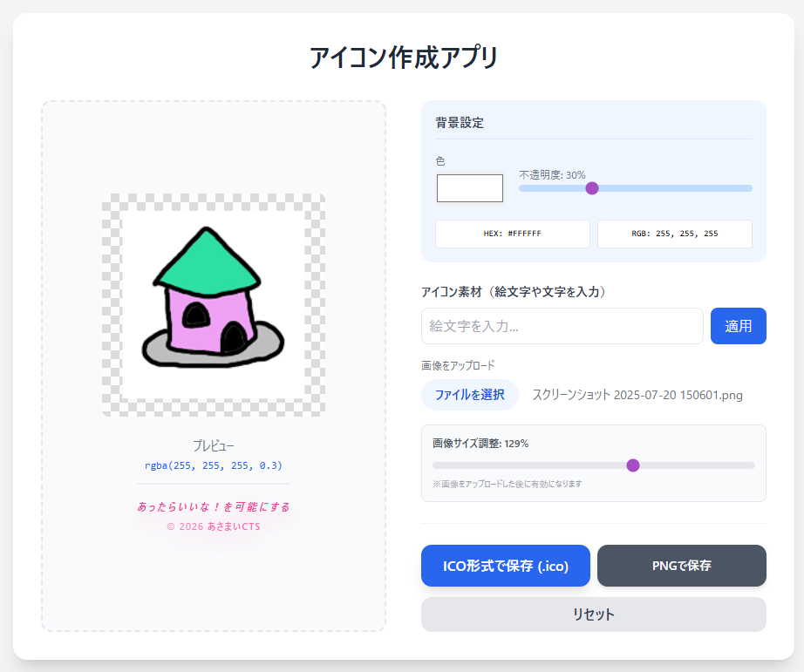The image size is (804, 672).
Task: Click the アイコン作成アプリ page title
Action: [402, 55]
